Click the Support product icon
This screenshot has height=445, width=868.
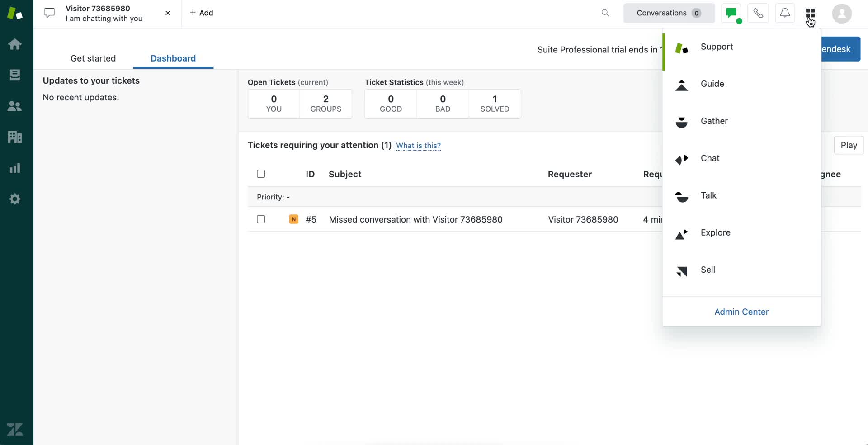(682, 47)
